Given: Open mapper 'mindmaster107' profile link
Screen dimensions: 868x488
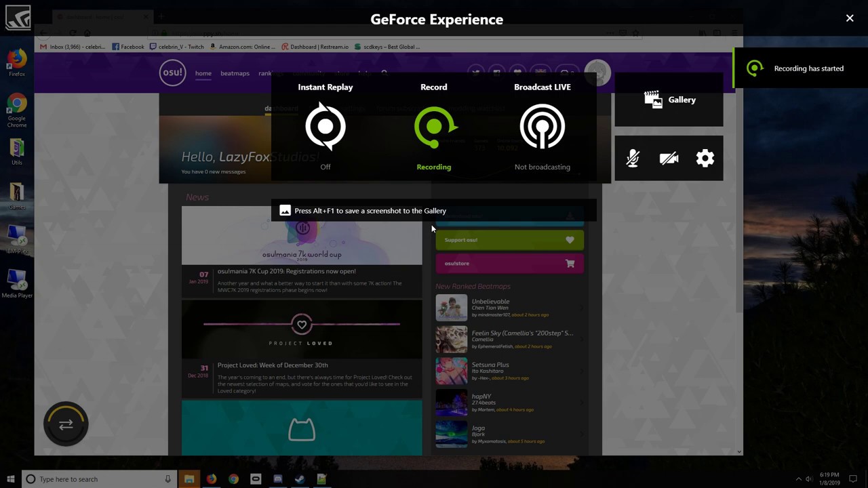Looking at the screenshot, I should point(493,315).
